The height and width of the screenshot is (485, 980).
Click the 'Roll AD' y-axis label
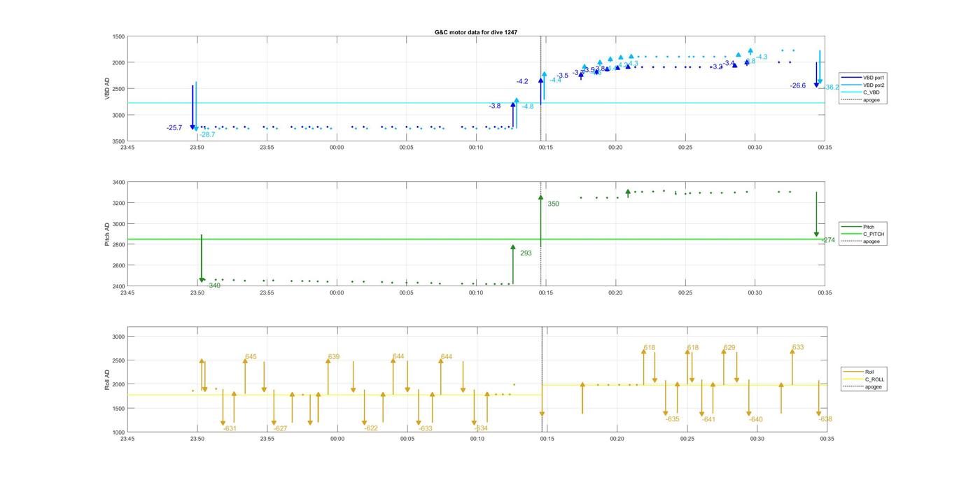(x=107, y=379)
